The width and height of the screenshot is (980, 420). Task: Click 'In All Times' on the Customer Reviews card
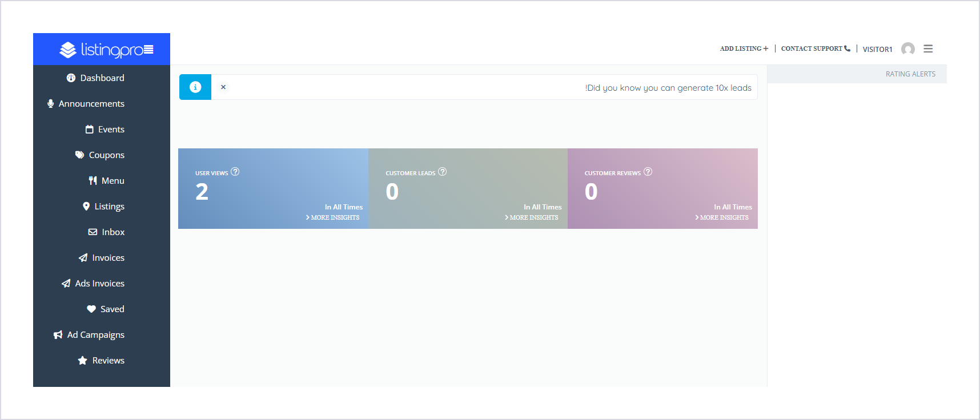coord(733,207)
